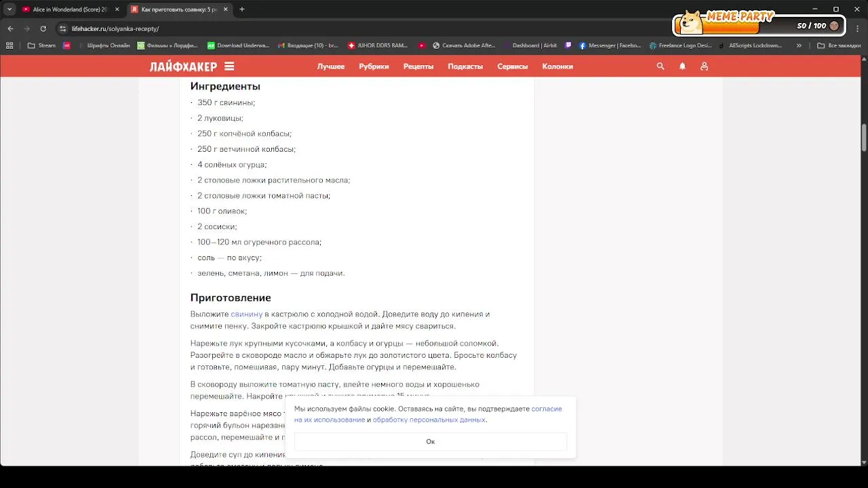Expand hidden bookmarks overflow chevron
The image size is (868, 488).
click(799, 45)
